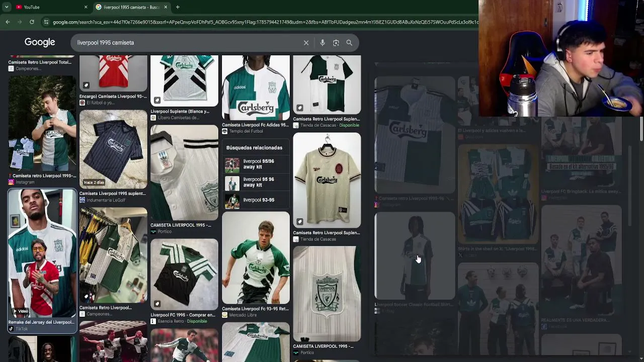Open TikTok video 'Remake del Jersey del Liverpool'
The width and height of the screenshot is (644, 362).
click(x=42, y=254)
